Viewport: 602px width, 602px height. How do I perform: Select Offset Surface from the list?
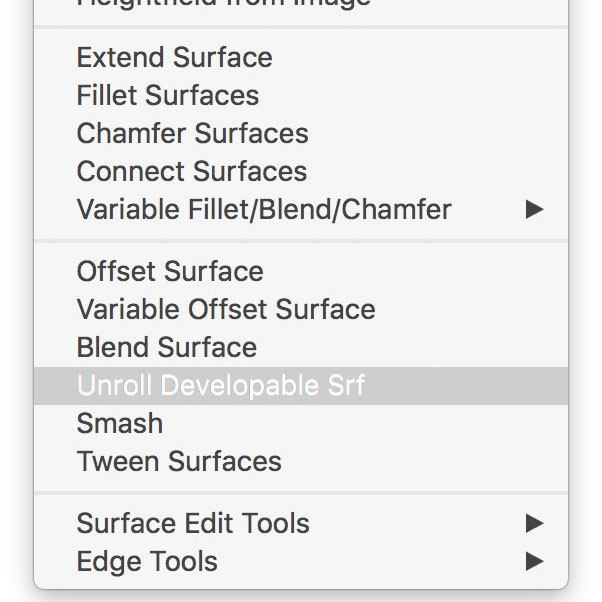301,271
